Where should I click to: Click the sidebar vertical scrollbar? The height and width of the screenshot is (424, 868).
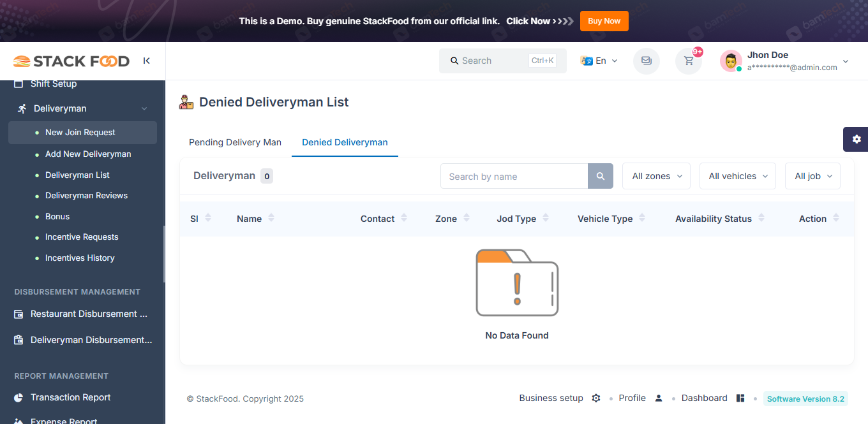pos(164,254)
